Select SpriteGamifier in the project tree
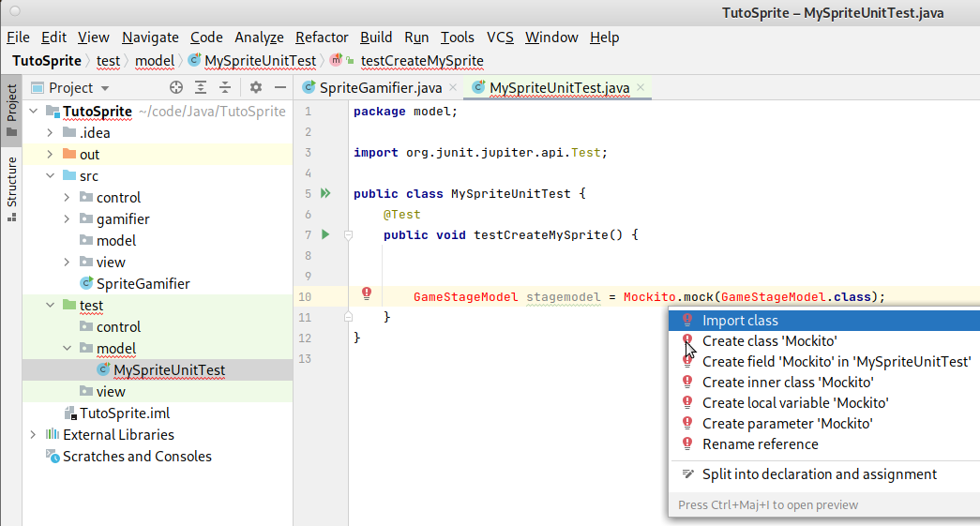This screenshot has width=980, height=526. (143, 284)
